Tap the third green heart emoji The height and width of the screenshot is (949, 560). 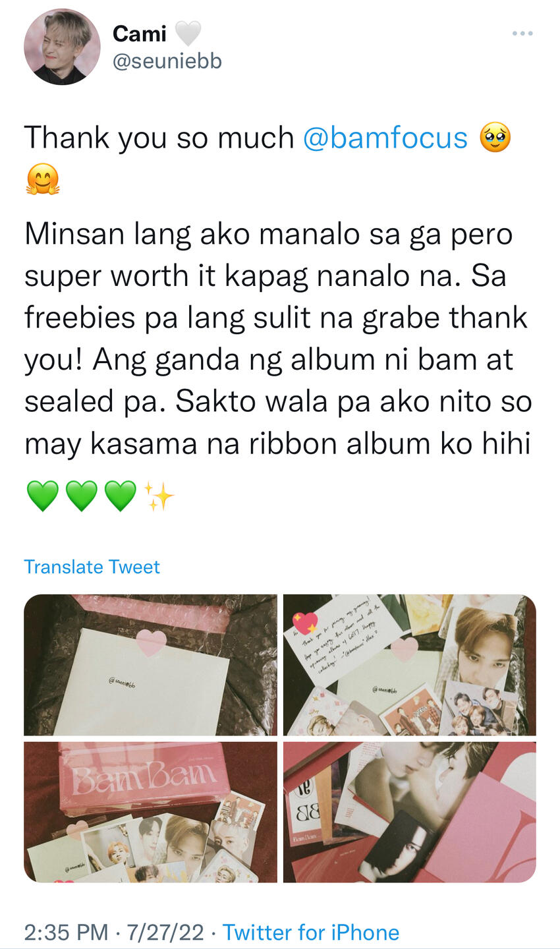121,496
